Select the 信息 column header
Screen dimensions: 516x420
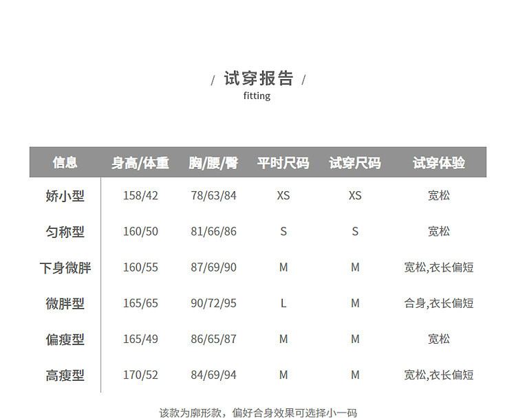pyautogui.click(x=65, y=163)
